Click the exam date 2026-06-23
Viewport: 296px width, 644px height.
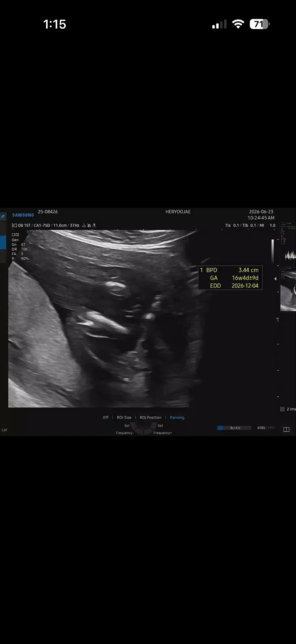click(x=261, y=212)
